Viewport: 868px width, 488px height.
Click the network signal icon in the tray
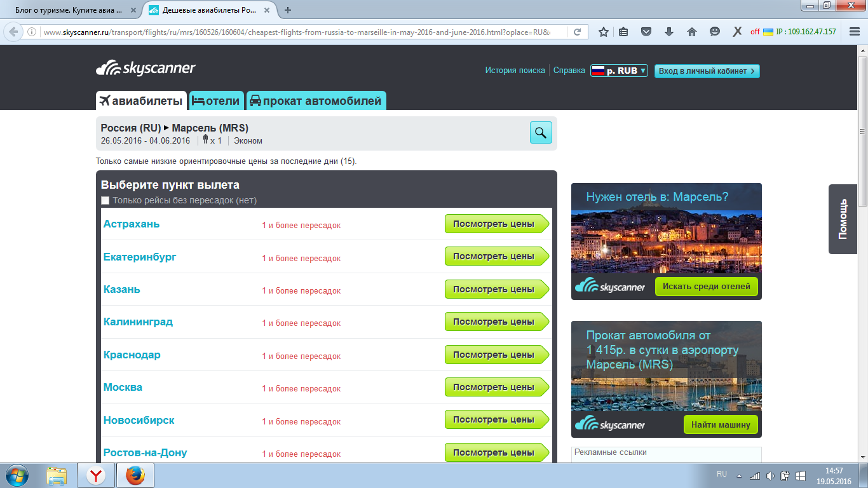755,475
